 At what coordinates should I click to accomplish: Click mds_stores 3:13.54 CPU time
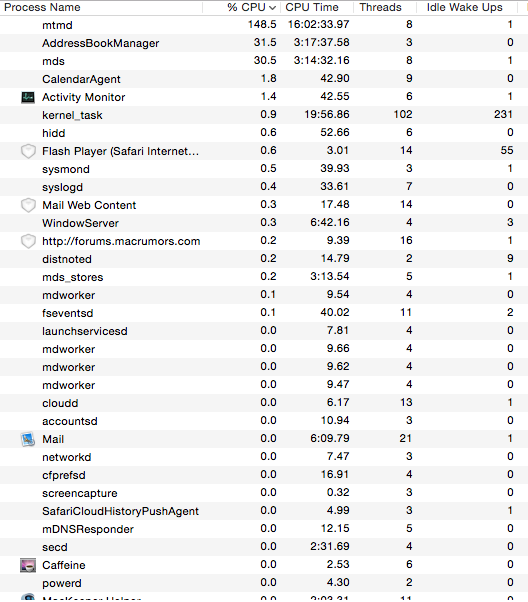pos(330,276)
